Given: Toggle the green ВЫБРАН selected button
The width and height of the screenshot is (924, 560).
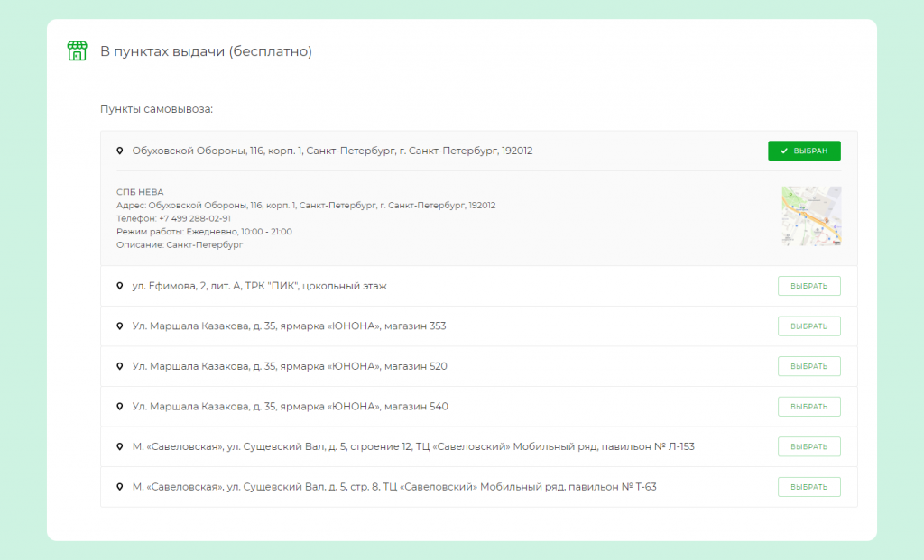Looking at the screenshot, I should 804,151.
